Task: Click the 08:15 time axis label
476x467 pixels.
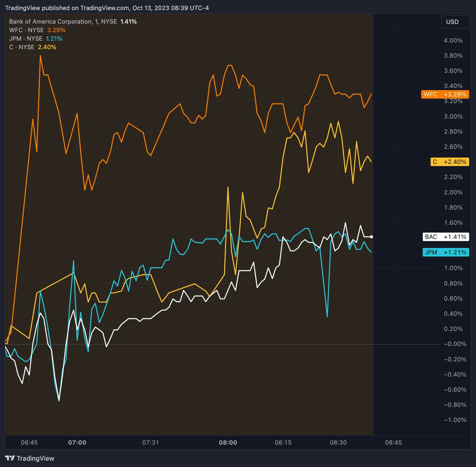Action: click(x=283, y=442)
